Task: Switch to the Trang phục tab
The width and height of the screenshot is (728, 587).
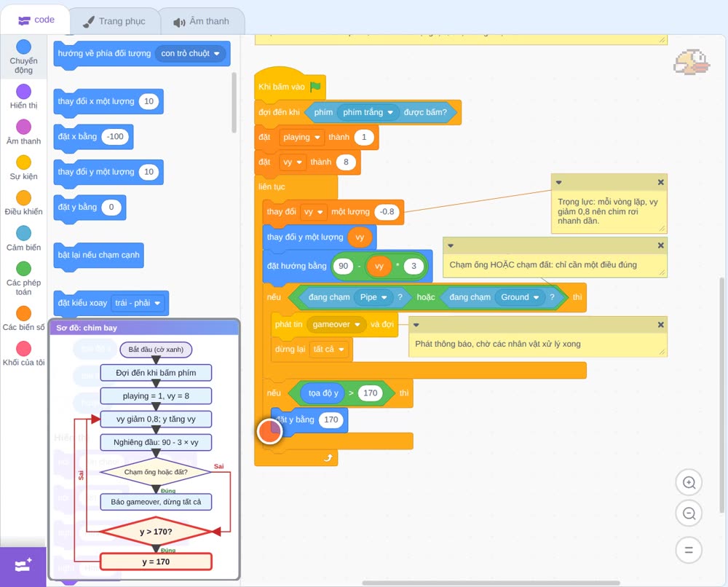Action: tap(114, 21)
